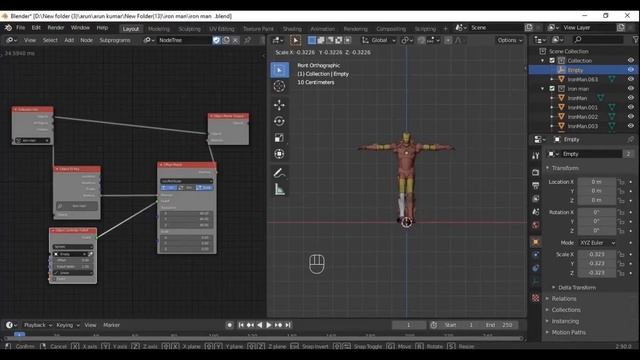Toggle visibility eye for IronMan.063
Image resolution: width=640 pixels, height=360 pixels.
click(x=631, y=79)
